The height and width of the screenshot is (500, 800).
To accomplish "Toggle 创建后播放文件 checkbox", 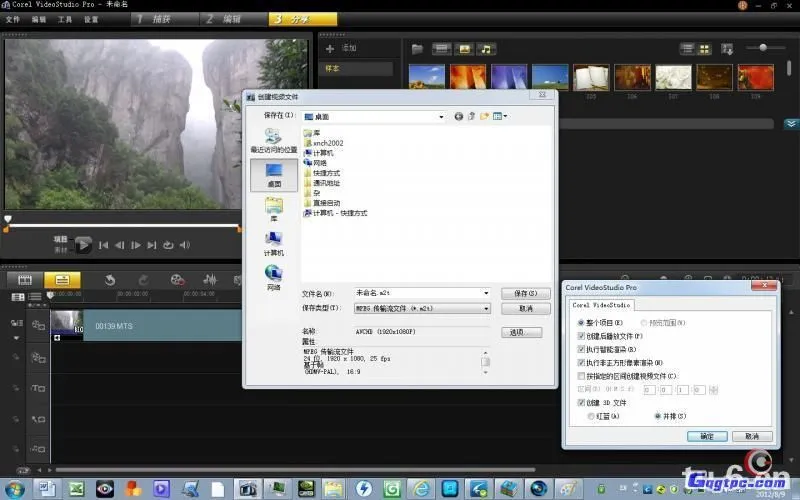I will [x=581, y=336].
